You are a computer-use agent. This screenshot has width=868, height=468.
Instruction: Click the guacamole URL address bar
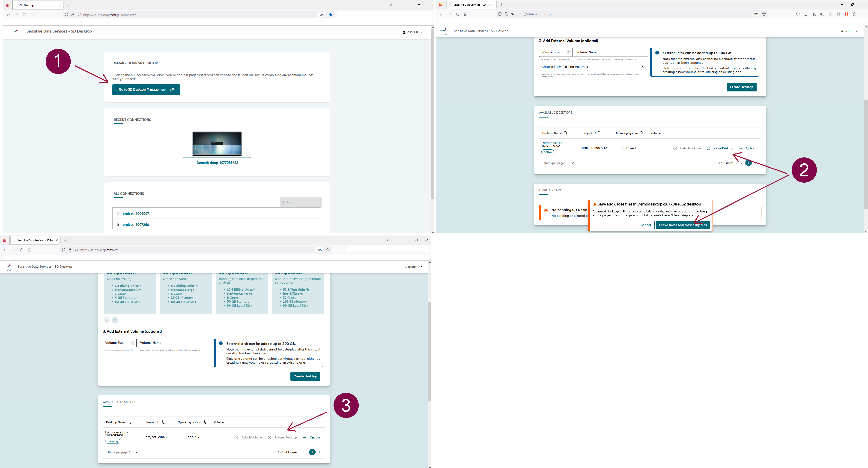199,15
